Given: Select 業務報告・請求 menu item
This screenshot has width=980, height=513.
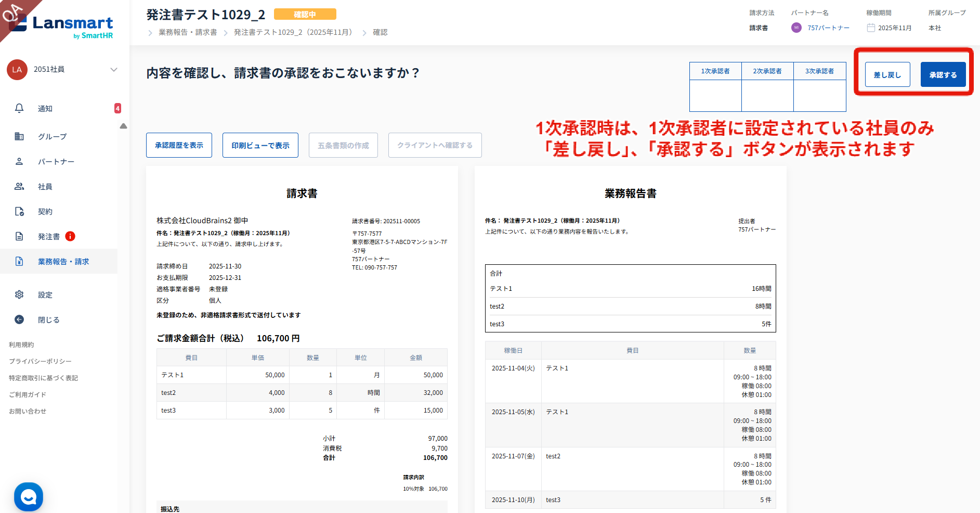Looking at the screenshot, I should (63, 261).
